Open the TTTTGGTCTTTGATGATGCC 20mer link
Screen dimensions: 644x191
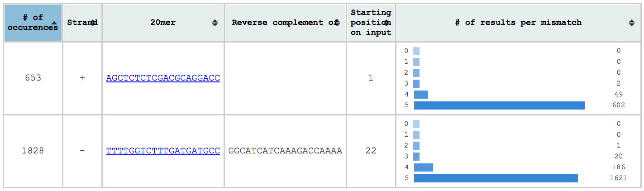pyautogui.click(x=163, y=151)
